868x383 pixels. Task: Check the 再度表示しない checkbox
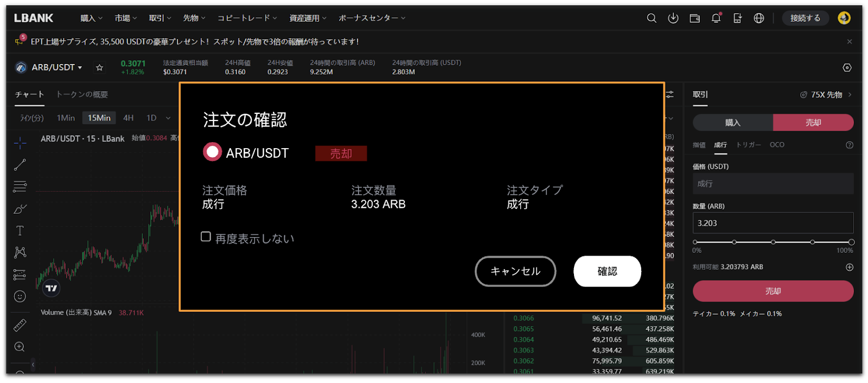206,237
